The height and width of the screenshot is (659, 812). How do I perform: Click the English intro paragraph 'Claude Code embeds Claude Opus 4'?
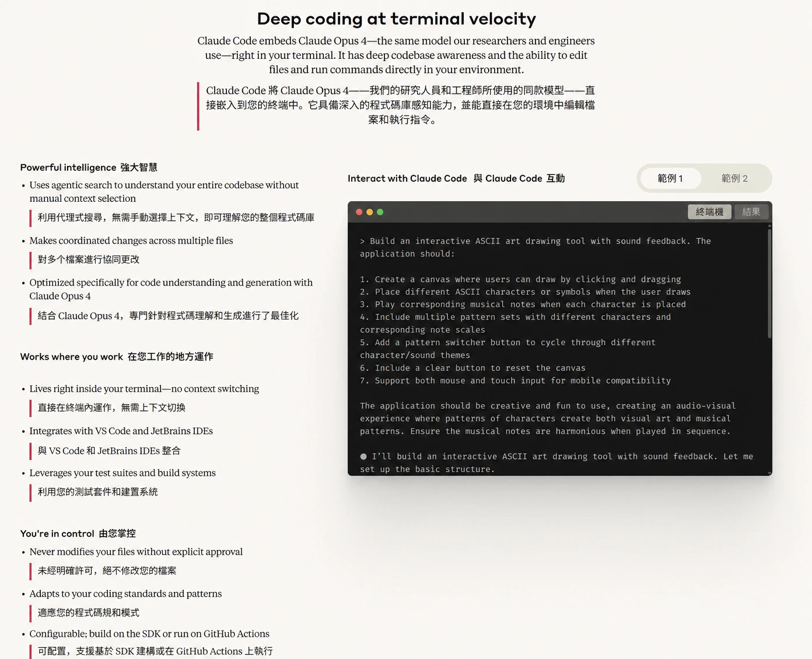point(396,55)
